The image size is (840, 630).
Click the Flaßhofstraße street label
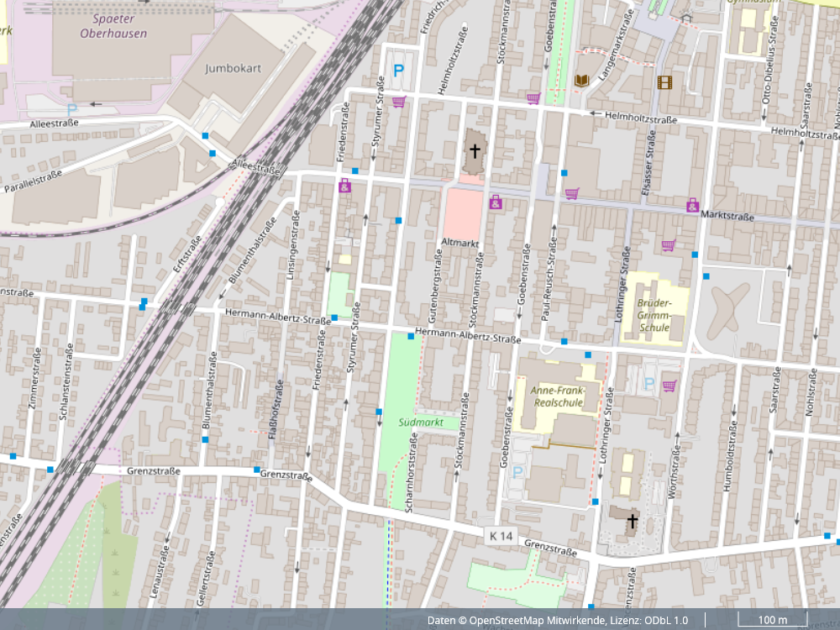coord(275,410)
